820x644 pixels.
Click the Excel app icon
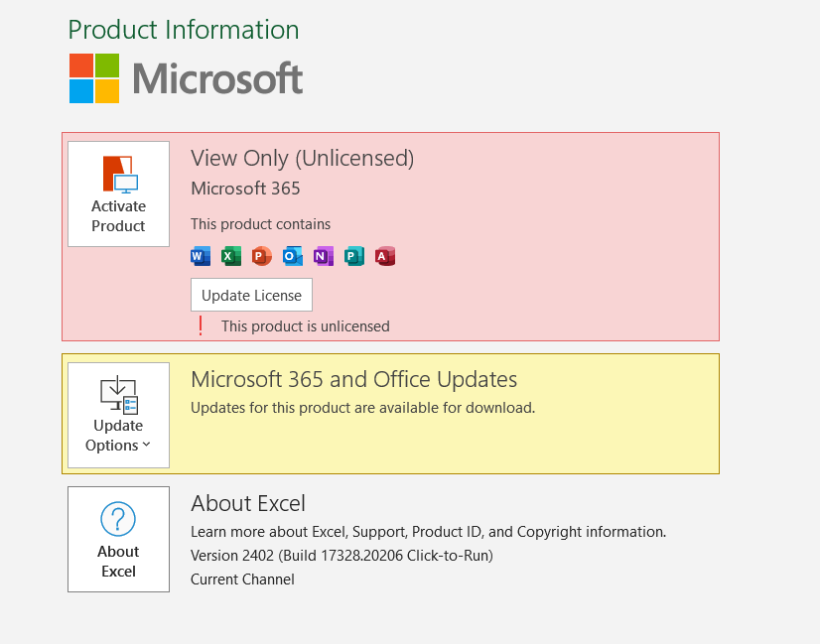[x=231, y=256]
